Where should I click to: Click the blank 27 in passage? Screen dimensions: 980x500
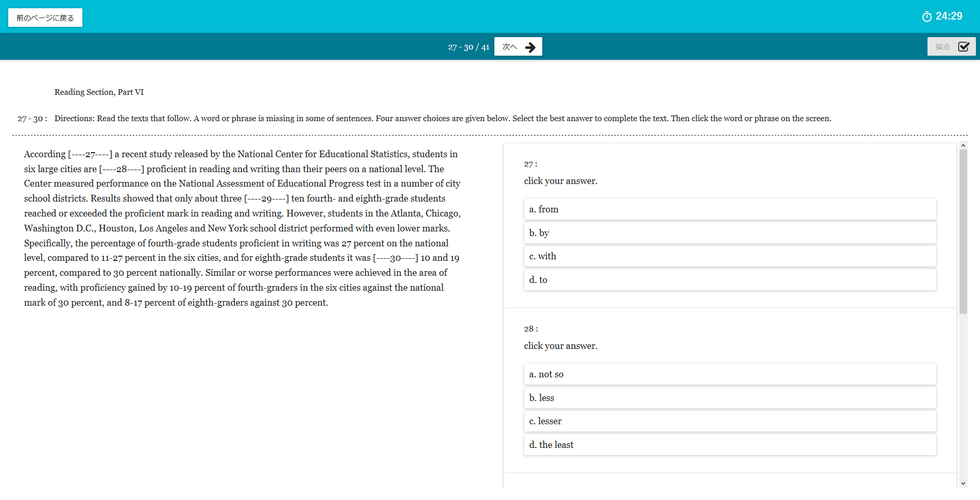[90, 154]
